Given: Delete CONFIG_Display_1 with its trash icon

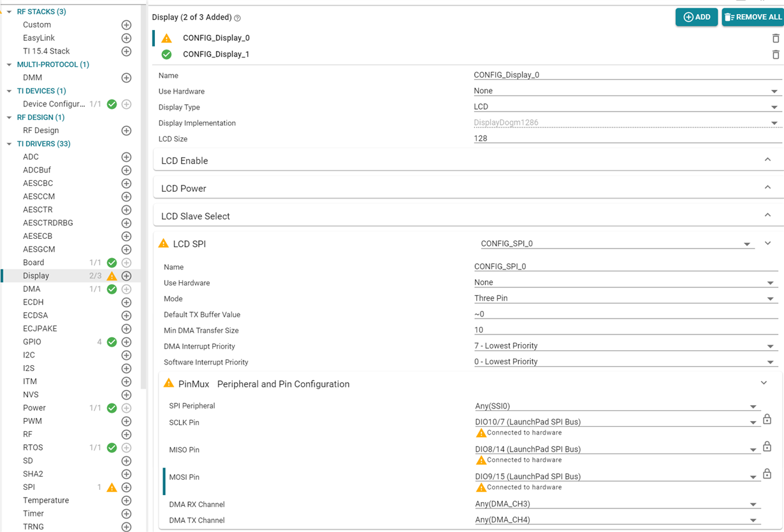Looking at the screenshot, I should (776, 55).
